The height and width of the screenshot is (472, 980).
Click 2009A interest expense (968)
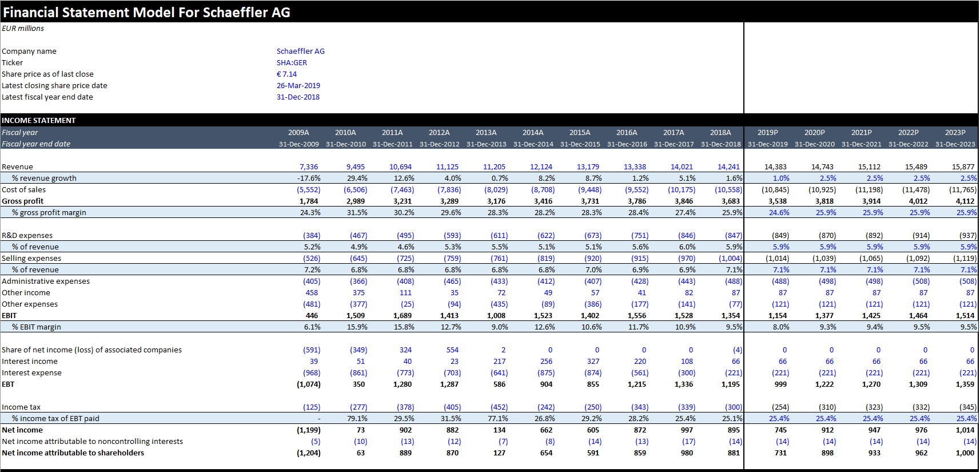coord(312,373)
